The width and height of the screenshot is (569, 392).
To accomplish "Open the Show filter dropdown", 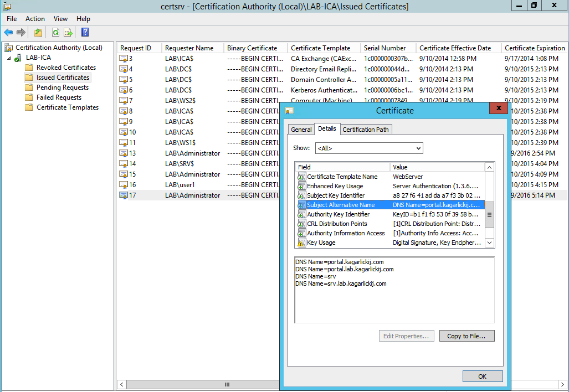I will click(368, 148).
